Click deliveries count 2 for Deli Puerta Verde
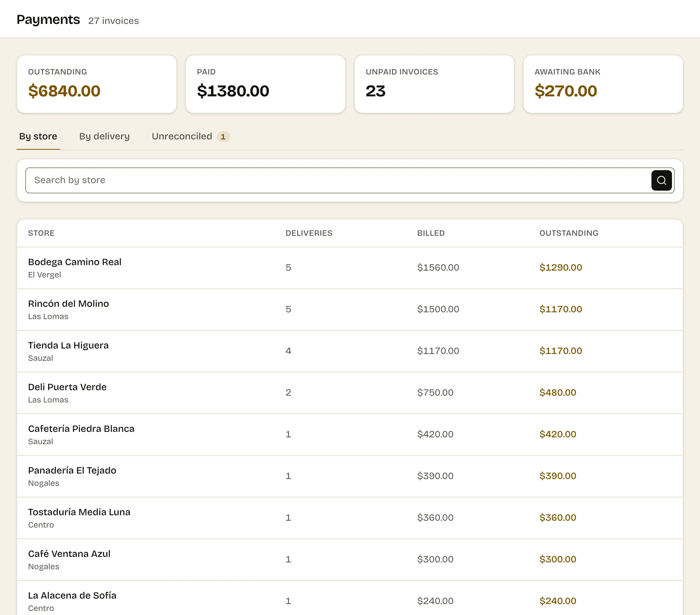Screen dimensions: 700x615 pos(288,393)
